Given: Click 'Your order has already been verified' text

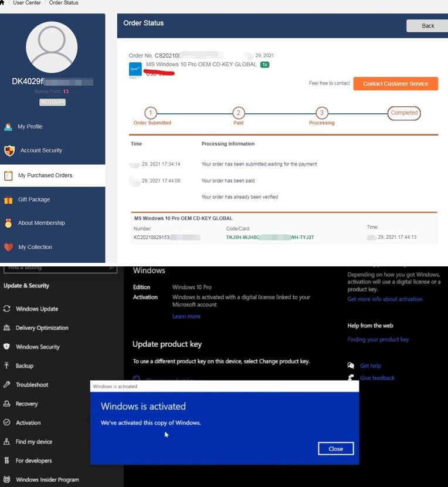Looking at the screenshot, I should pos(239,197).
